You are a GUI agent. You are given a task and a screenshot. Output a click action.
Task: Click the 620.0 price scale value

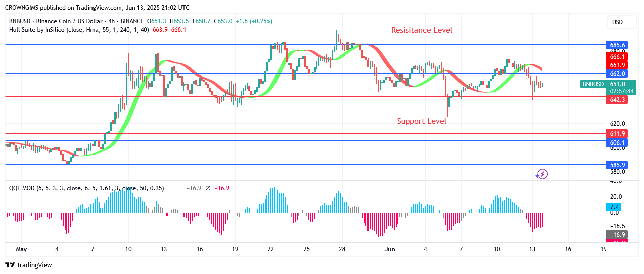617,124
